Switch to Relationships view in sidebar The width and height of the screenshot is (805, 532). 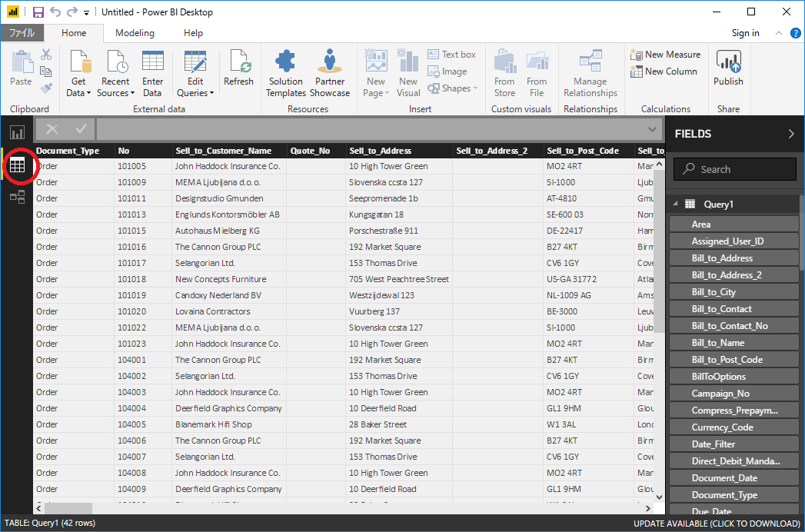click(x=17, y=197)
